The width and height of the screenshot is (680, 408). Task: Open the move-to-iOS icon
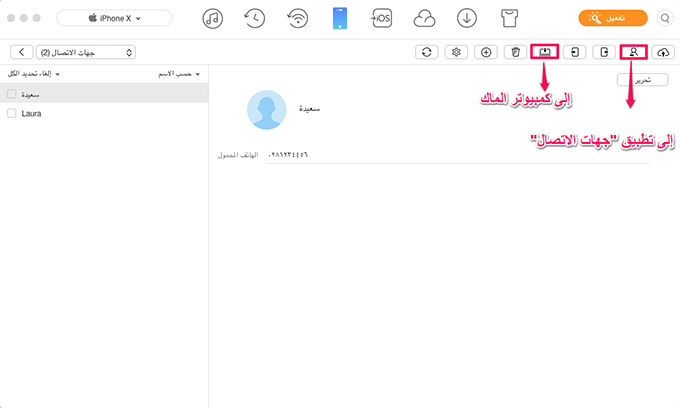(381, 18)
